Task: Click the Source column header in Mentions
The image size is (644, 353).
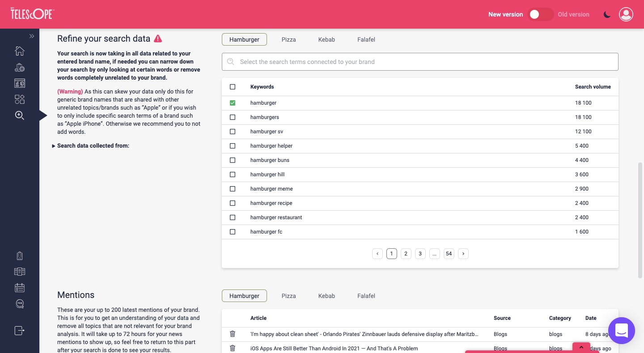Action: tap(502, 318)
